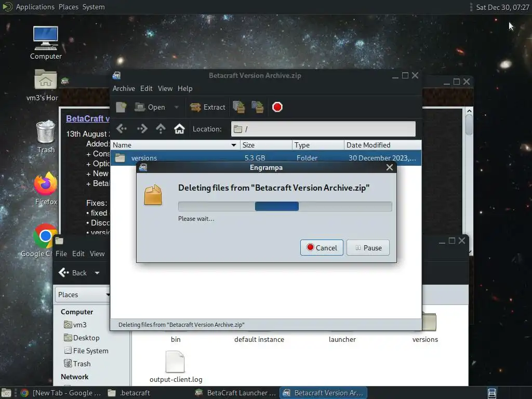
Task: Switch to New Tab Google Chrome taskbar item
Action: tap(60, 393)
